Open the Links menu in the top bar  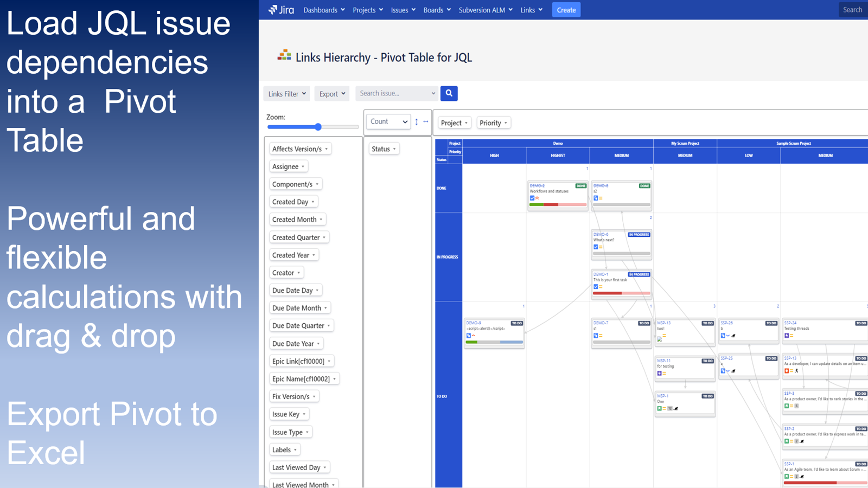532,10
